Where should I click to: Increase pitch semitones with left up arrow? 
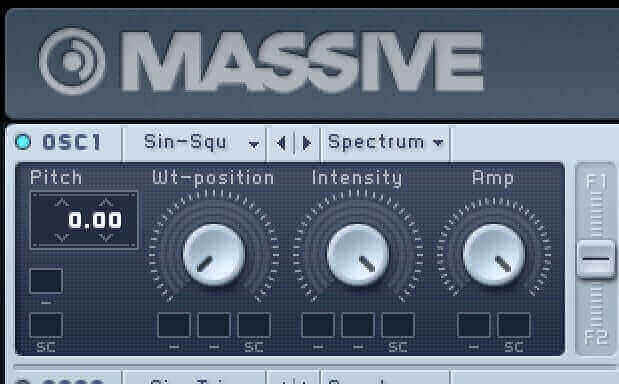(x=62, y=203)
